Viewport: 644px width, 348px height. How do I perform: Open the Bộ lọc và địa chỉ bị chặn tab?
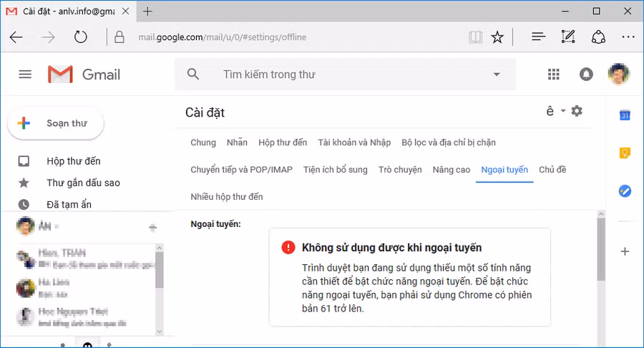[449, 142]
